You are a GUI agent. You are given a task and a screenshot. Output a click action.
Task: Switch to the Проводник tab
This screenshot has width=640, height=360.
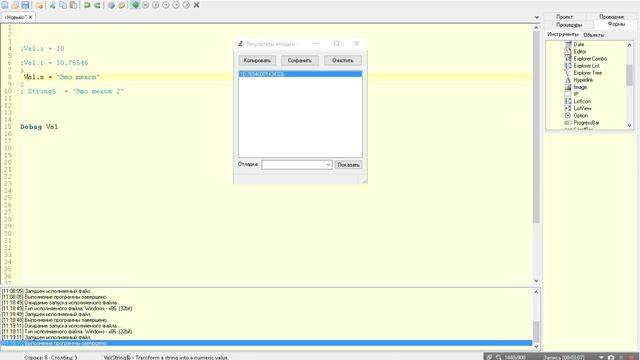click(x=611, y=17)
